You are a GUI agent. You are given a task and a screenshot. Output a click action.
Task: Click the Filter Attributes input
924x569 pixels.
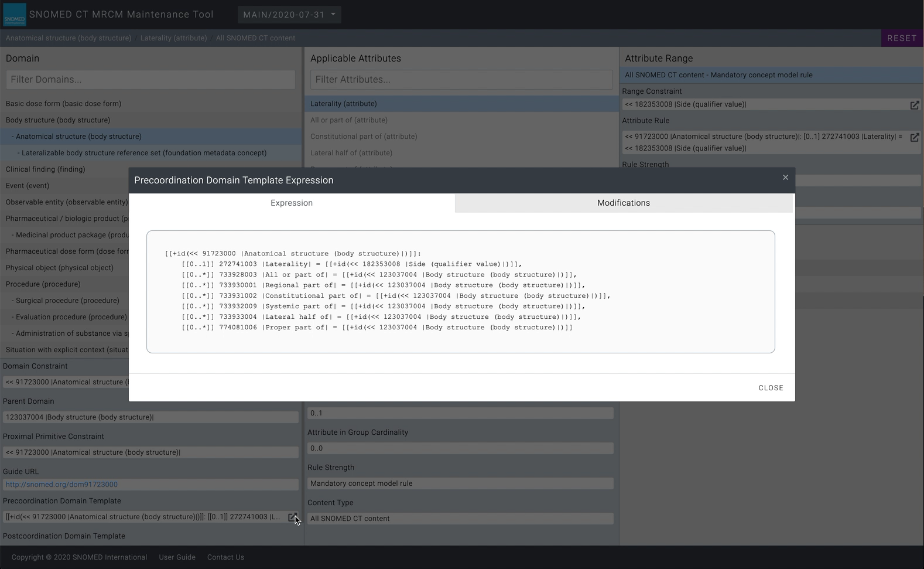[461, 80]
